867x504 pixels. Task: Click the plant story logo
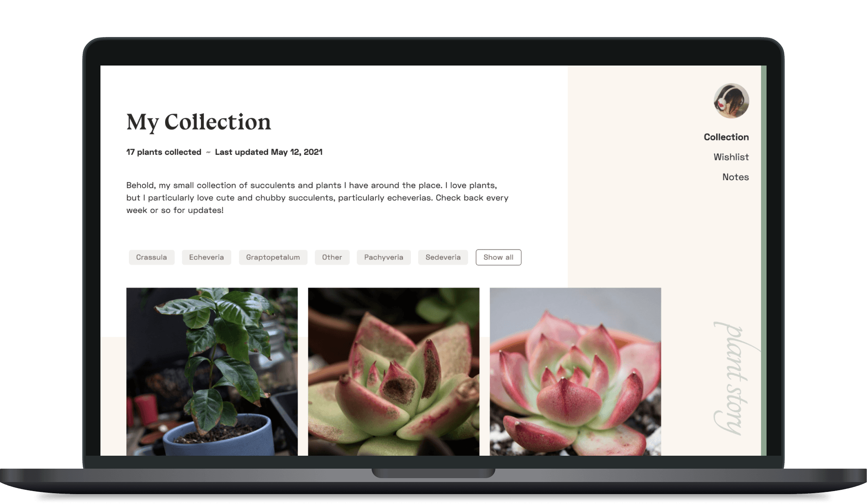(735, 379)
